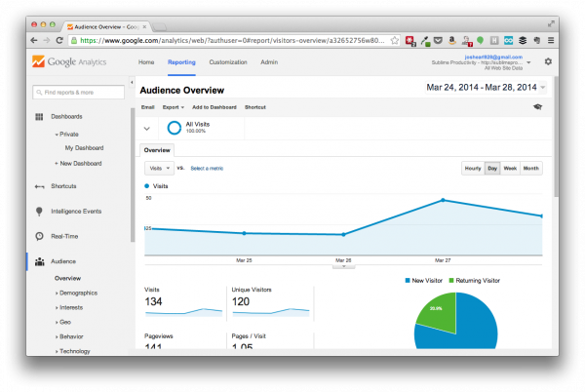585x392 pixels.
Task: Click the browser forward arrow
Action: 47,40
